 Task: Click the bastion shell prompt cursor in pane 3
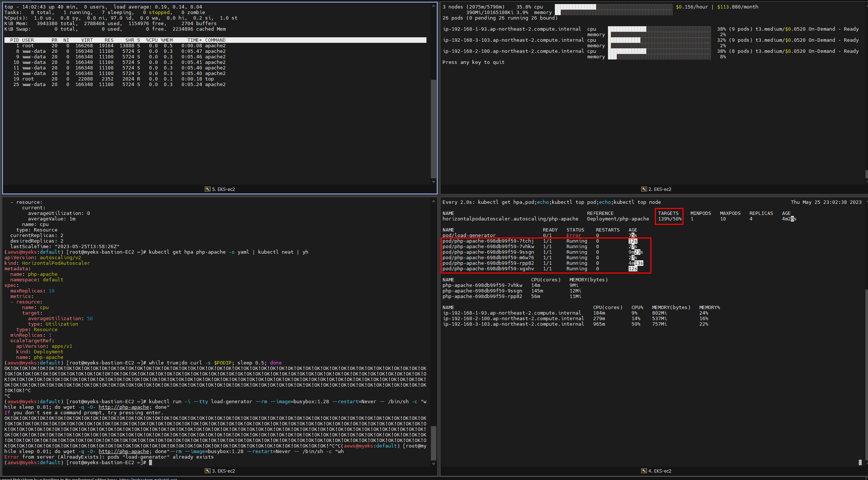pyautogui.click(x=151, y=462)
